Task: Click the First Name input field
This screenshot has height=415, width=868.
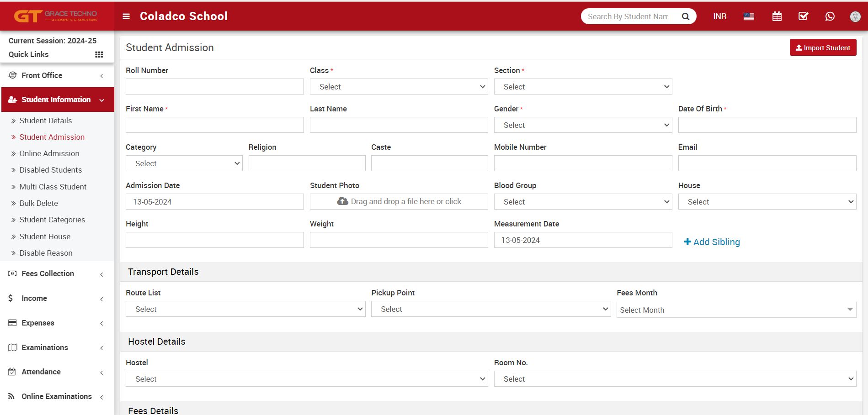Action: click(x=214, y=125)
